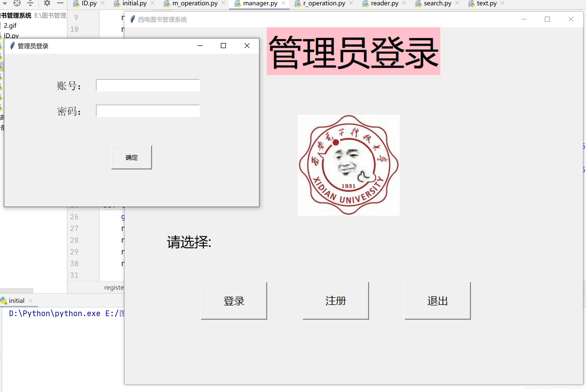This screenshot has height=392, width=586.
Task: Switch to the search.py editor tab
Action: 437,3
